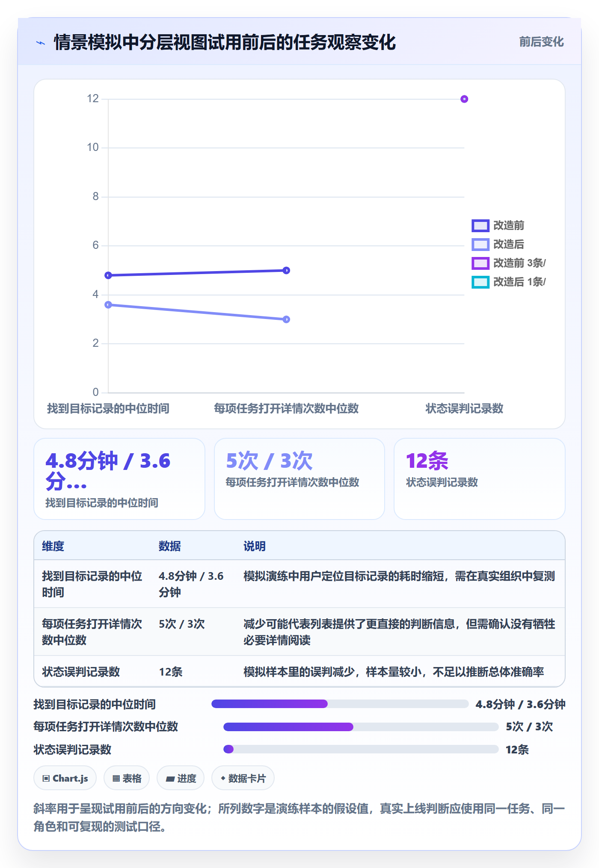Image resolution: width=599 pixels, height=868 pixels.
Task: Click the x-axis label 找到目标记录的中位时间
Action: (108, 408)
